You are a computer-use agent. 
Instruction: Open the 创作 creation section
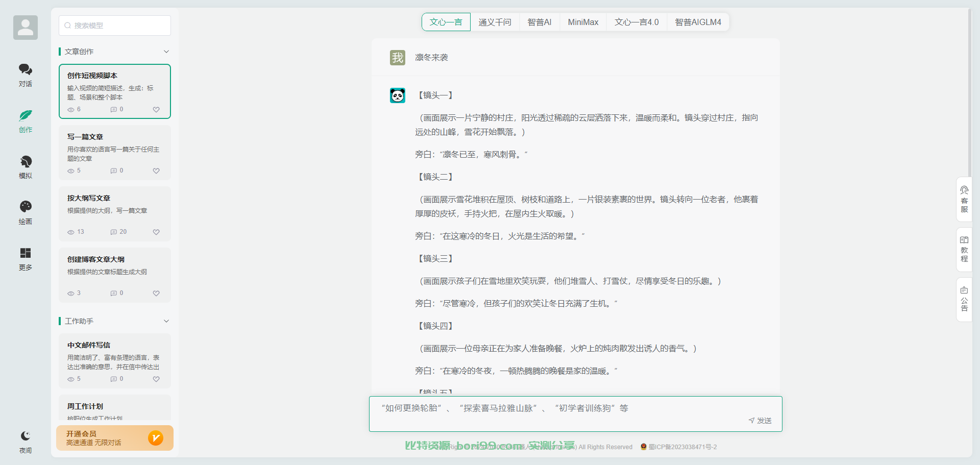(x=26, y=121)
